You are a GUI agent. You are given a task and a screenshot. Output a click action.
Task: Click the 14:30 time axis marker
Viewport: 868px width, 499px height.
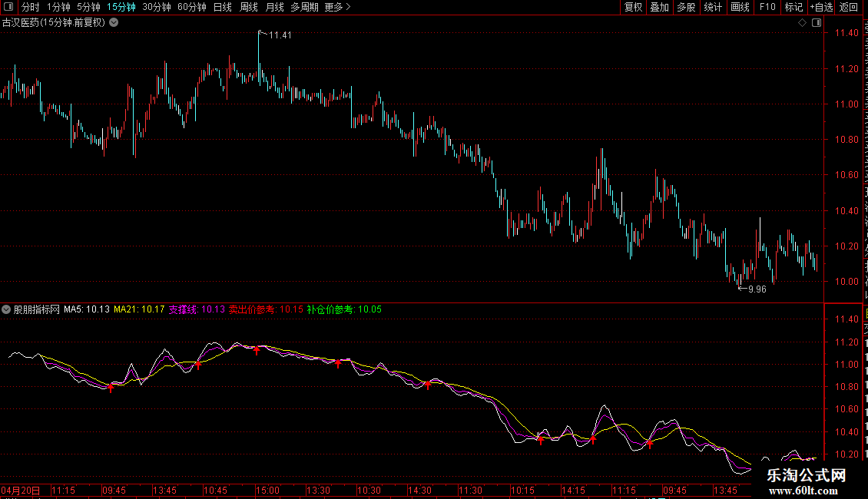[419, 491]
